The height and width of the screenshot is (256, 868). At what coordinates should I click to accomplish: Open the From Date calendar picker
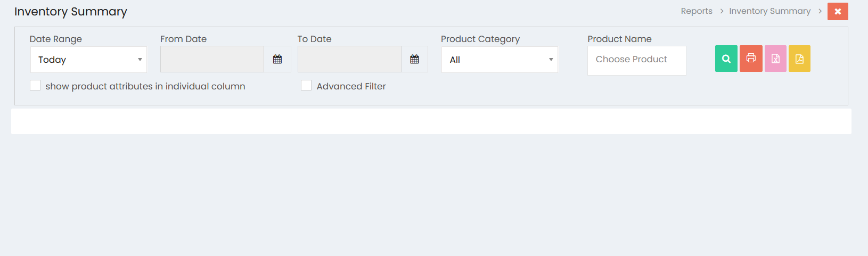[277, 59]
